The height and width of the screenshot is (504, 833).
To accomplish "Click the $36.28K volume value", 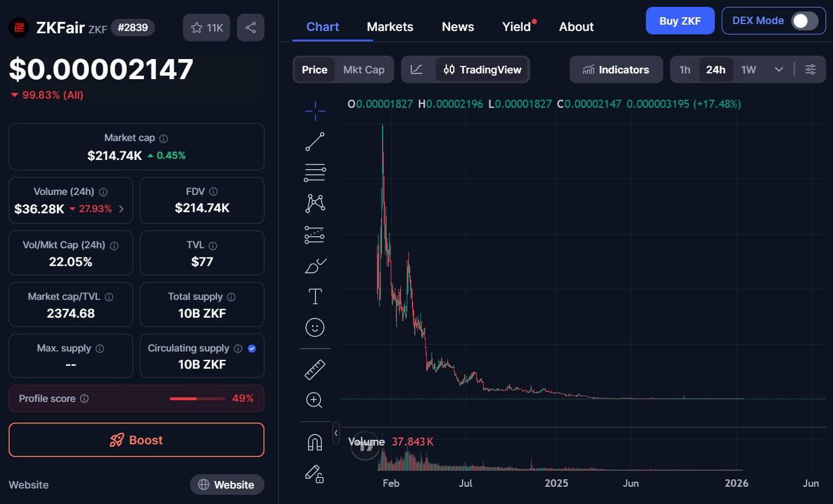I will click(39, 209).
